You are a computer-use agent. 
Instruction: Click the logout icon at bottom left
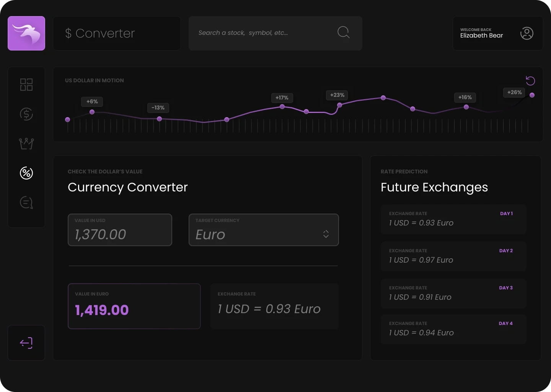click(x=26, y=343)
